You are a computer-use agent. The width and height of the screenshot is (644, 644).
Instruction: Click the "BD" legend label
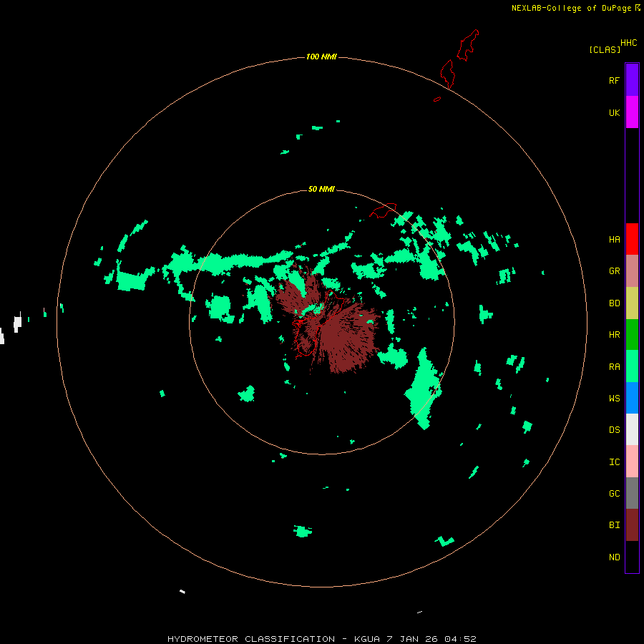tap(614, 303)
